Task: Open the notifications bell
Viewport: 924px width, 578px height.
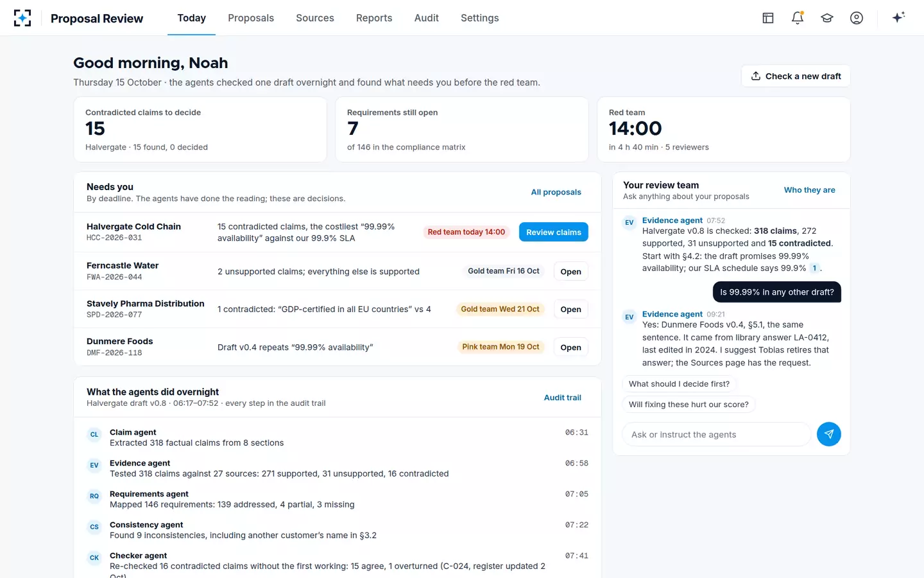Action: coord(798,18)
